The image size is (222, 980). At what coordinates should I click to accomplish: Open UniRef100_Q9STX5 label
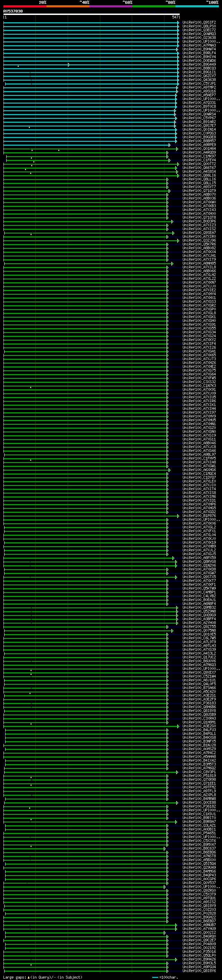click(199, 577)
